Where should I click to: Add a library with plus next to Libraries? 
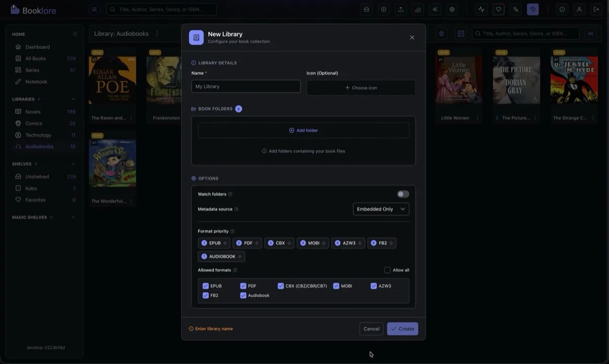[x=39, y=99]
